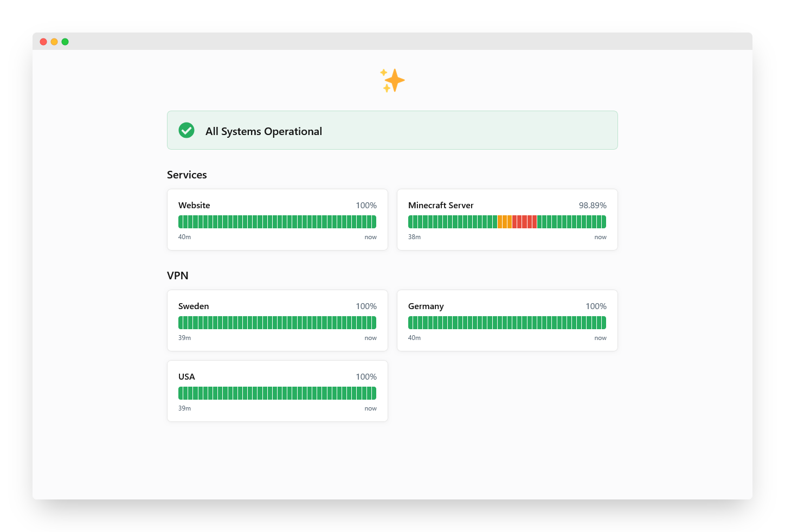Click the red close window button

point(43,42)
